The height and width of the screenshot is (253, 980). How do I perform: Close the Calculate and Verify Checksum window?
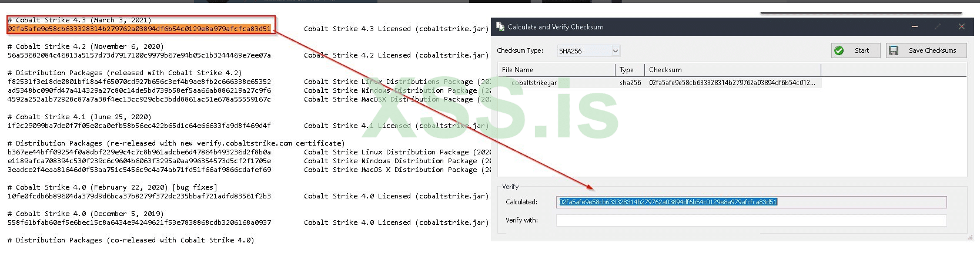[962, 26]
